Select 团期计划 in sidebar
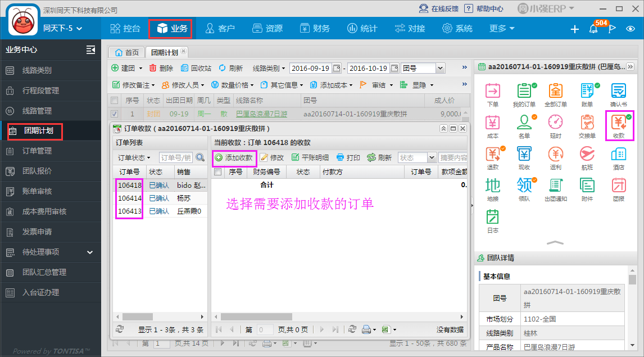644x357 pixels. tap(35, 131)
